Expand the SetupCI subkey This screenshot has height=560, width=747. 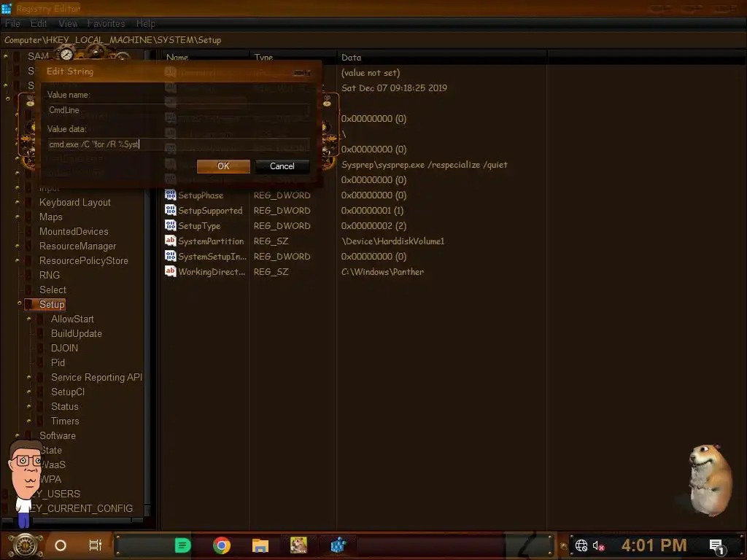pos(29,392)
